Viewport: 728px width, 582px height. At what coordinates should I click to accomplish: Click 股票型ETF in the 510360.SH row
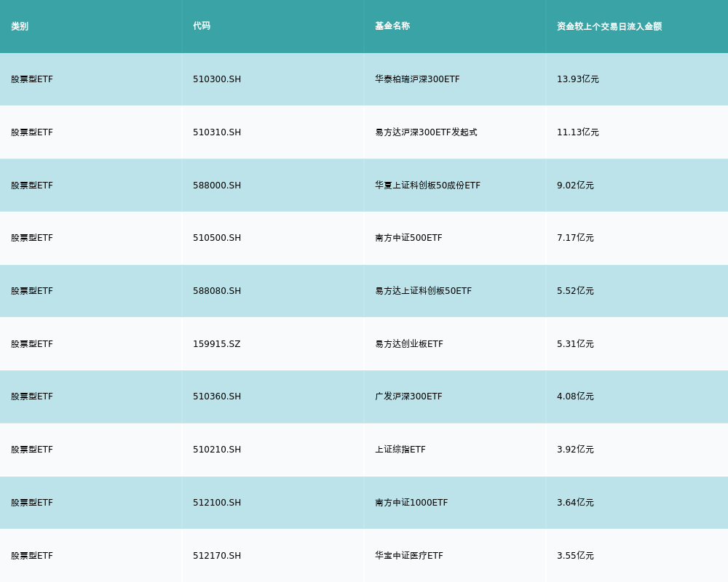[32, 396]
